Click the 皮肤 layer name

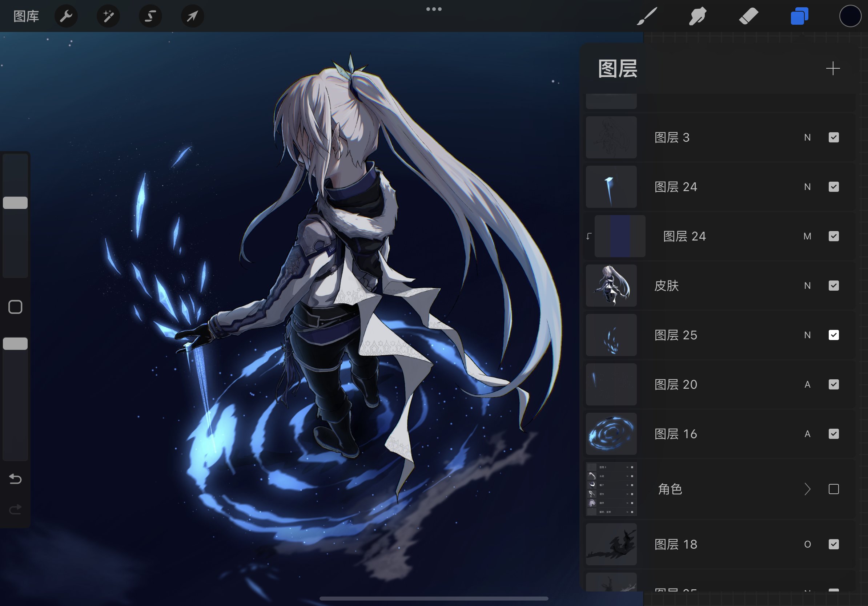pos(667,286)
